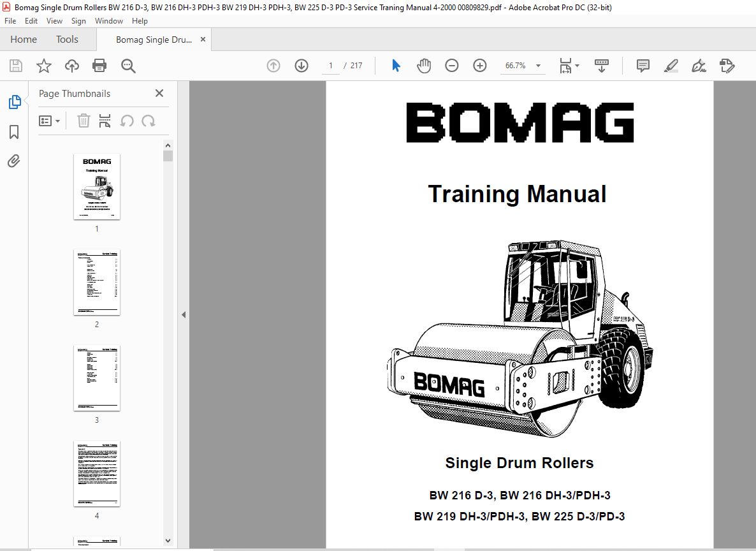Open the sign document tool
Viewport: 756px width, 551px height.
tap(699, 66)
